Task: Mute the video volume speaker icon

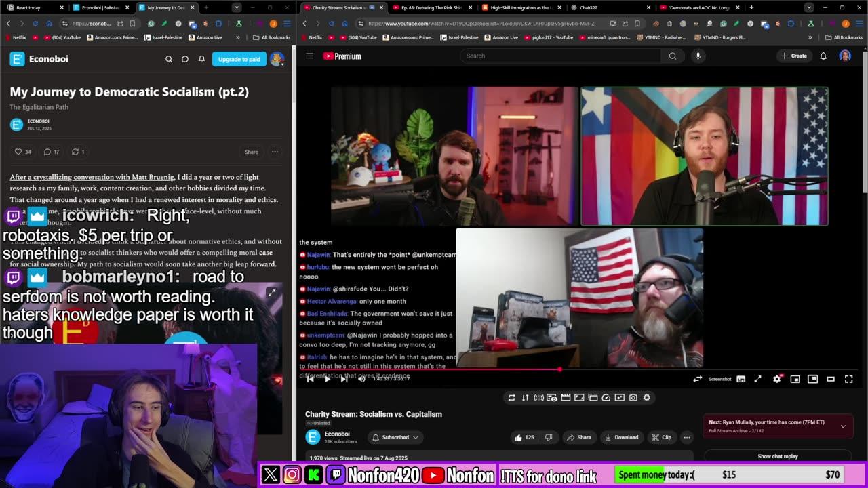Action: 361,379
